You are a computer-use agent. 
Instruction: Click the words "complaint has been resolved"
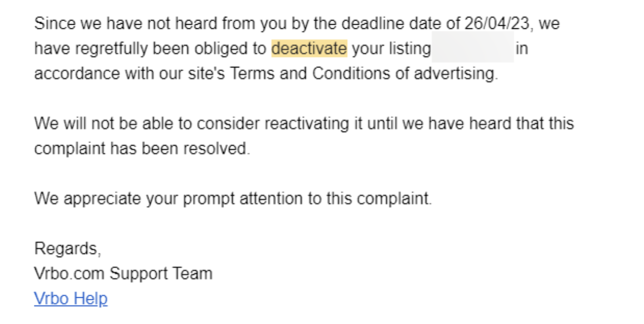click(142, 149)
